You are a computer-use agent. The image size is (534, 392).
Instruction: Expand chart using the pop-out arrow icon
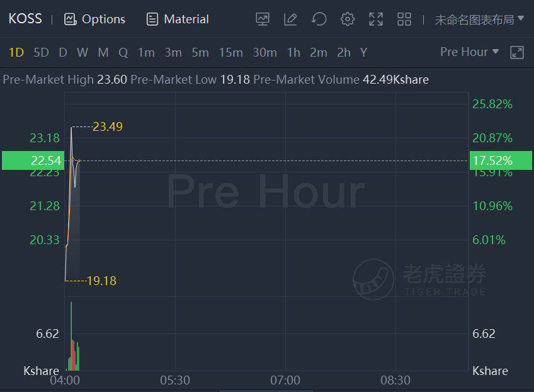(x=516, y=52)
